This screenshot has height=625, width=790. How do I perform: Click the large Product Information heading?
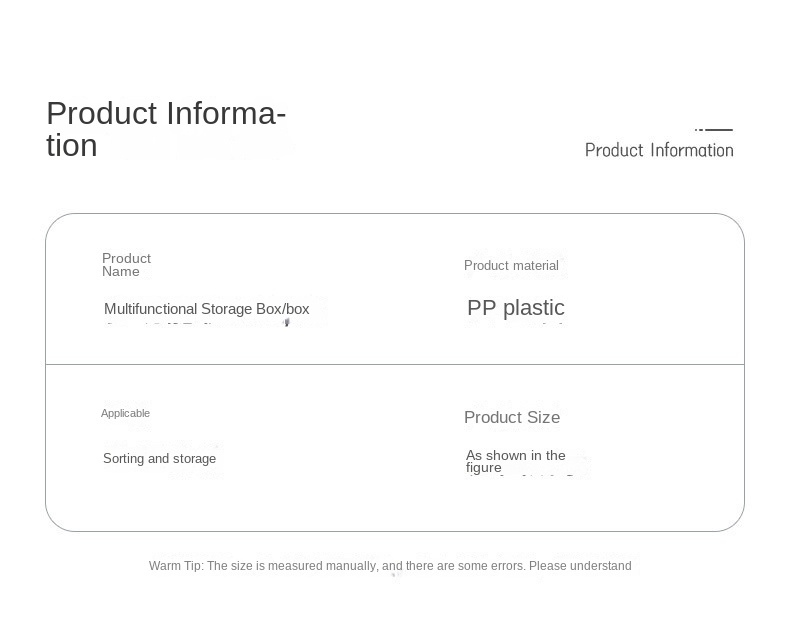(x=166, y=129)
